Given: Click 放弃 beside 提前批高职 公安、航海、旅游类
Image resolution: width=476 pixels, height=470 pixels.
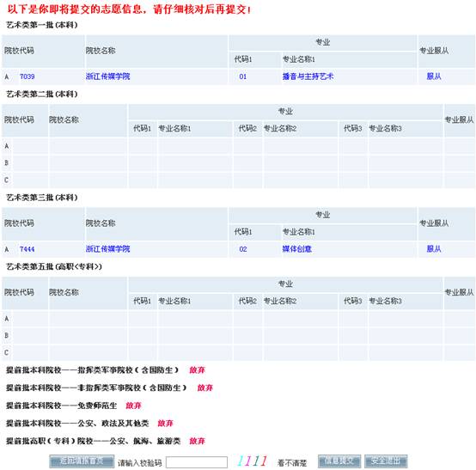Looking at the screenshot, I should (x=197, y=441).
